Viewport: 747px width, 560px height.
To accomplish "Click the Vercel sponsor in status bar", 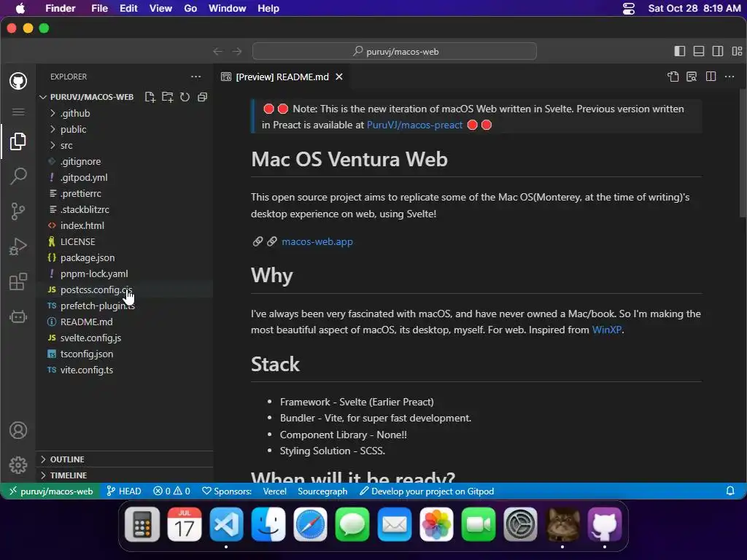I will pyautogui.click(x=275, y=491).
